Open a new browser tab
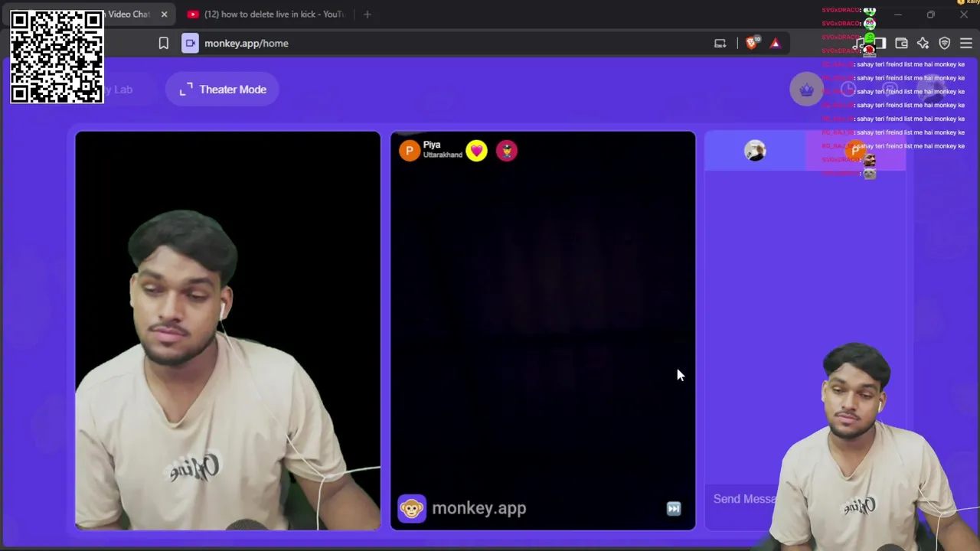The height and width of the screenshot is (551, 980). 367,15
